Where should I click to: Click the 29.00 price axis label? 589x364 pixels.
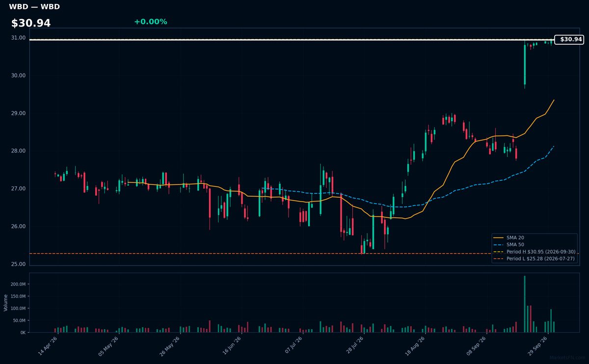[18, 113]
